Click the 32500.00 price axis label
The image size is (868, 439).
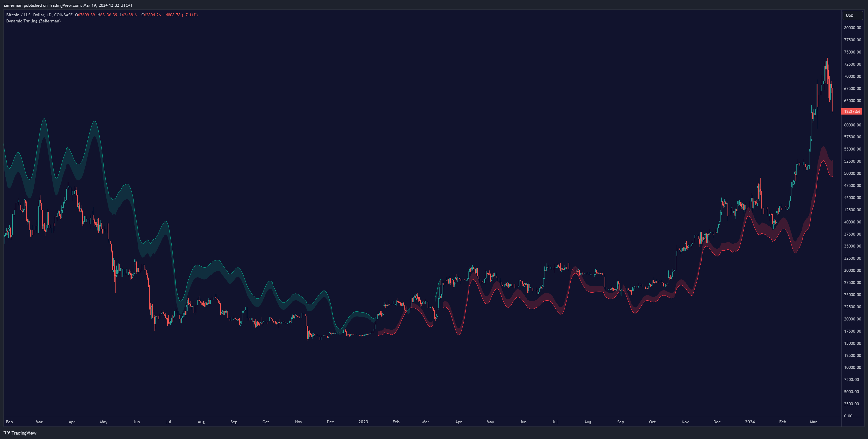pyautogui.click(x=853, y=258)
